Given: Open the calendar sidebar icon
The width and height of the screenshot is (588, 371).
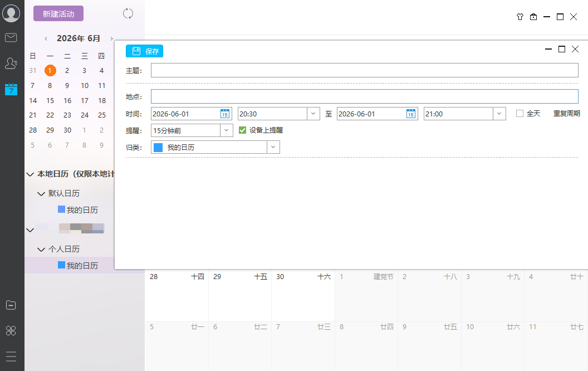Looking at the screenshot, I should [x=11, y=89].
